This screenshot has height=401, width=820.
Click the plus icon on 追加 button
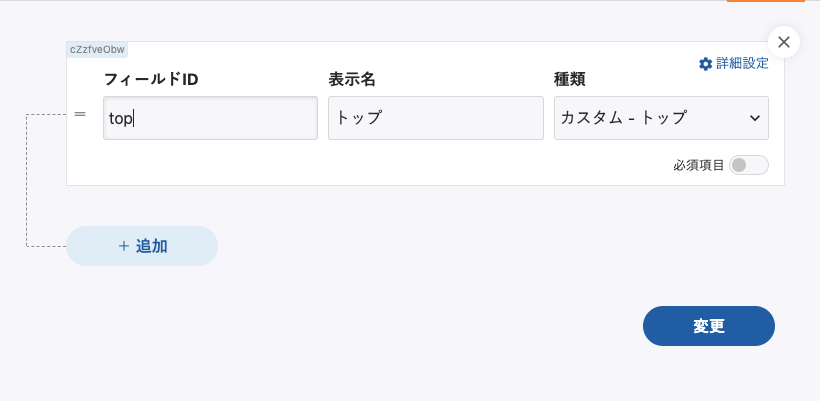[x=123, y=246]
